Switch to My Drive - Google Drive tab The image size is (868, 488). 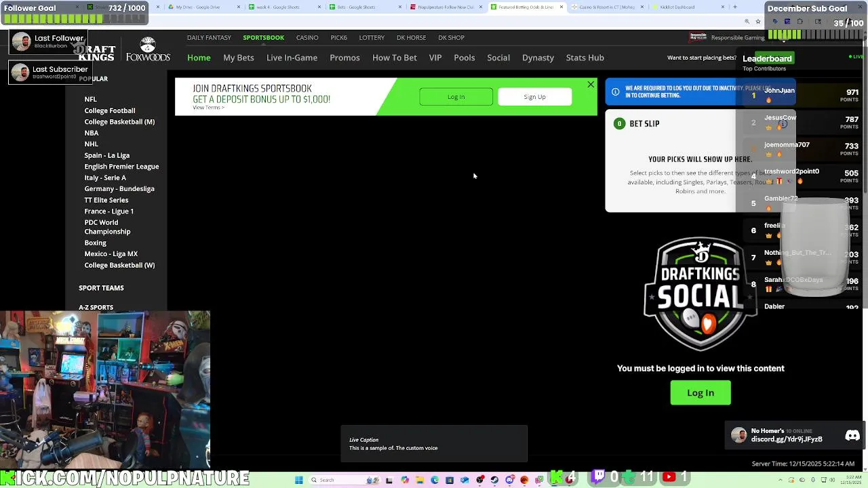(203, 7)
